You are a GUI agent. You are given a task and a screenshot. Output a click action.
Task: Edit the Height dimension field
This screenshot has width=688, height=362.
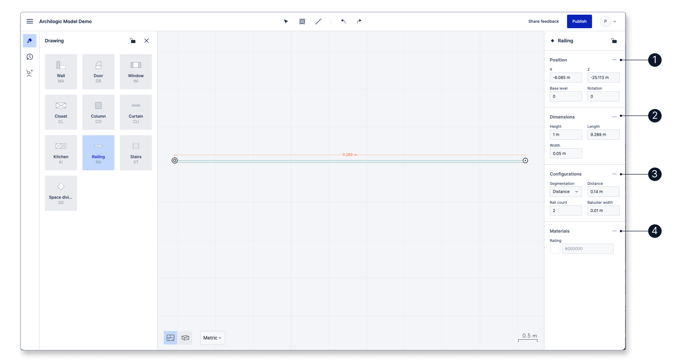pos(566,134)
